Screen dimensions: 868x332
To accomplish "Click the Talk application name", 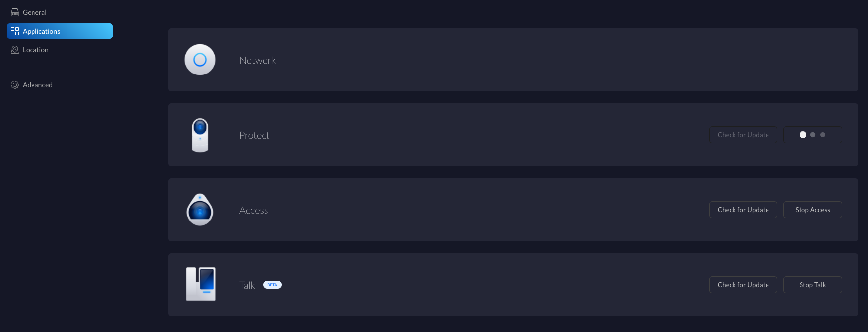I will 247,285.
